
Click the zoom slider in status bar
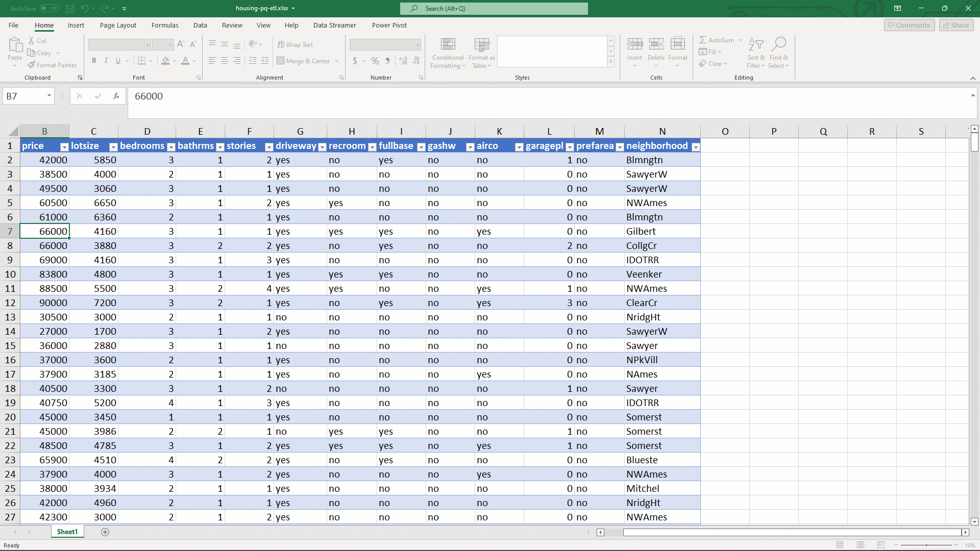[x=926, y=545]
